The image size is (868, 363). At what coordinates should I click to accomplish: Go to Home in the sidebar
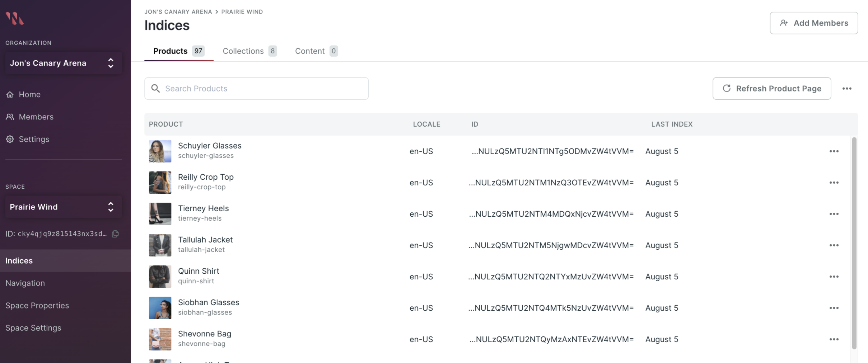point(29,94)
